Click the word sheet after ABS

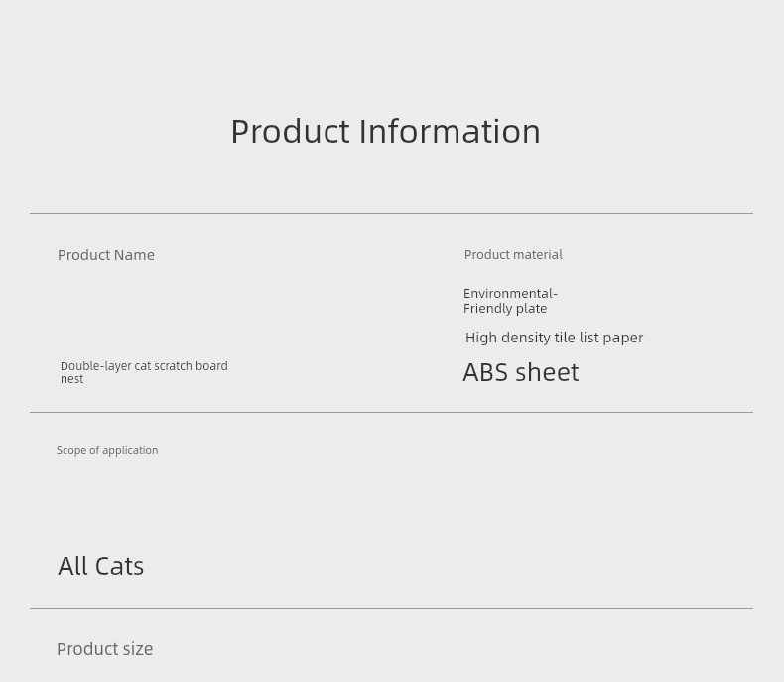point(547,372)
